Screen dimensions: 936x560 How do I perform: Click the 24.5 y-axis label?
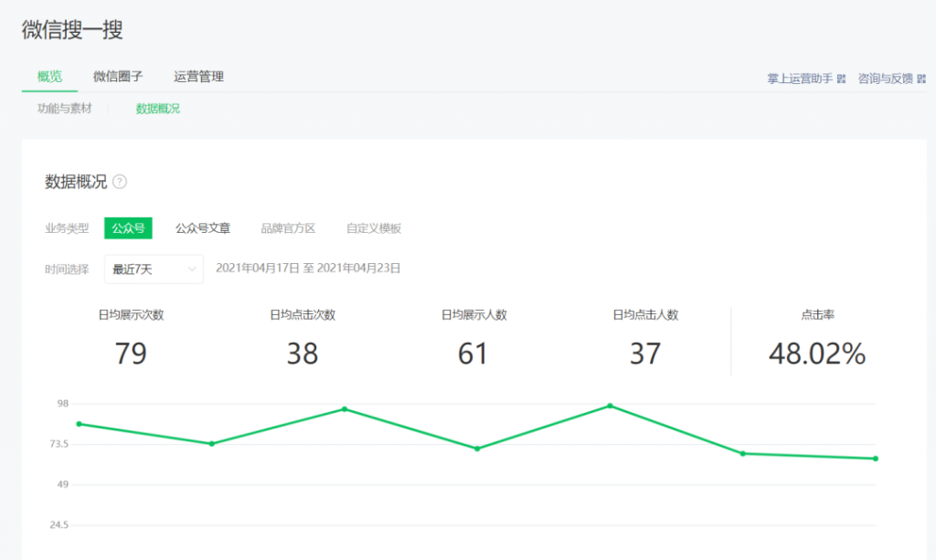59,525
